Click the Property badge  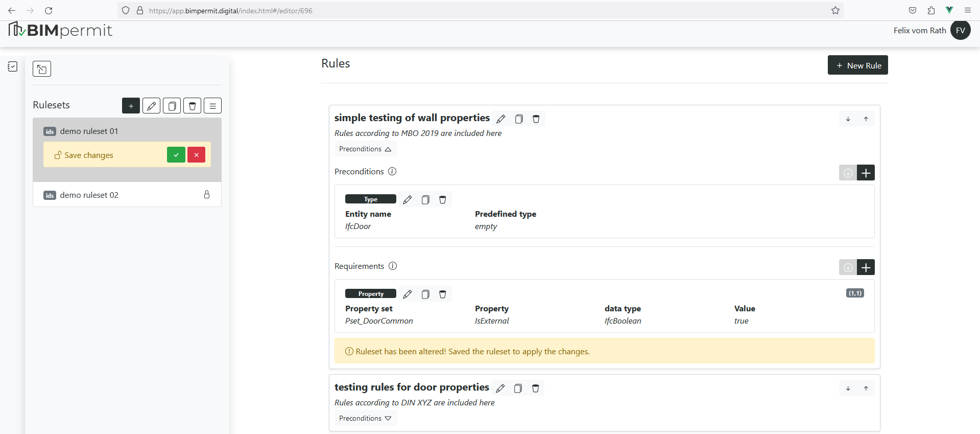tap(371, 293)
